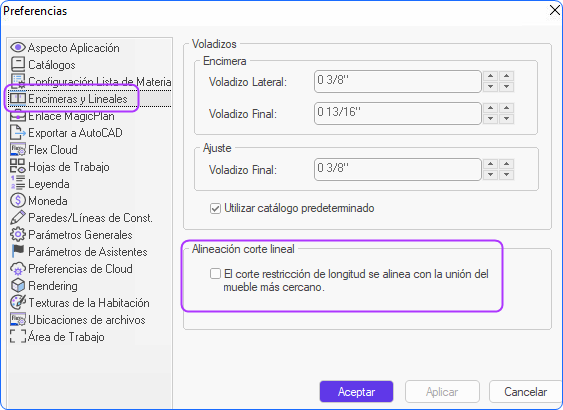Click left down arrow for Voladizo Lateral
The width and height of the screenshot is (563, 410).
[490, 87]
